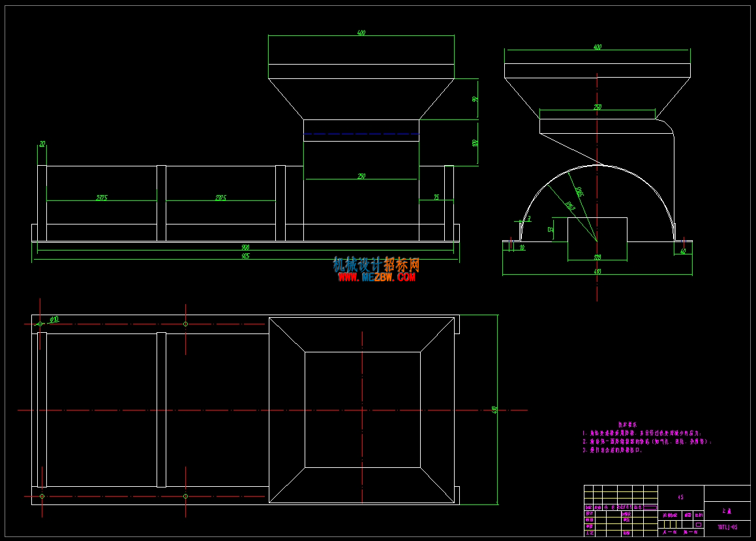Pick the hole circle marked φ10
Viewport: 756px width, 541px height.
click(40, 324)
